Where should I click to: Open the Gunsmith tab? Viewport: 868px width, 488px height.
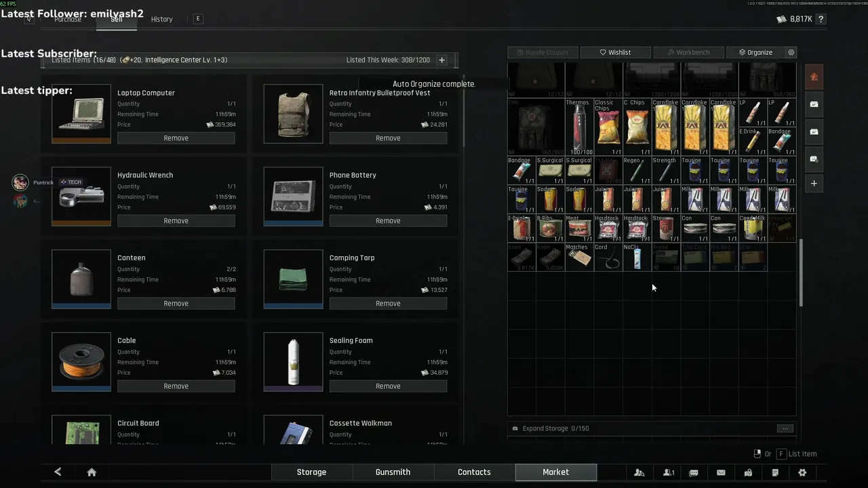393,472
